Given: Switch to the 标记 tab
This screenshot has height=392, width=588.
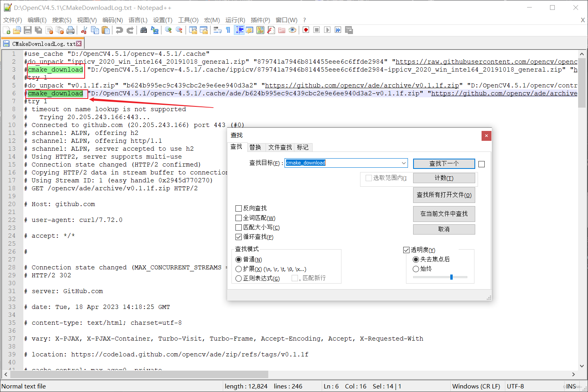Looking at the screenshot, I should pyautogui.click(x=303, y=147).
